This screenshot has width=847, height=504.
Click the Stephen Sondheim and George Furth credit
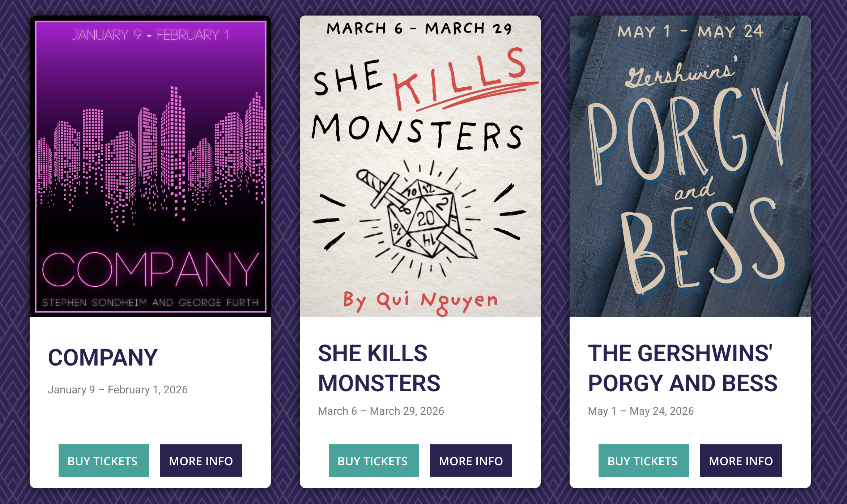(150, 302)
